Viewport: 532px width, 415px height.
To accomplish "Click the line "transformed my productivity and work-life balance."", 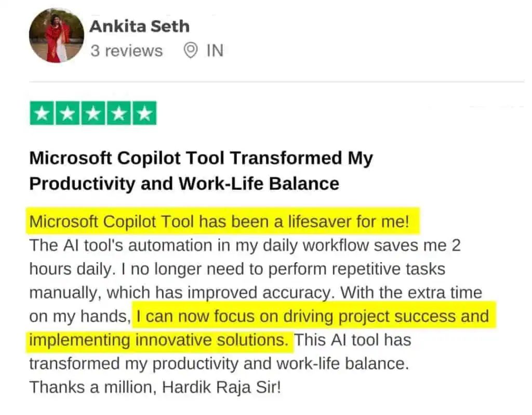I will tap(218, 364).
